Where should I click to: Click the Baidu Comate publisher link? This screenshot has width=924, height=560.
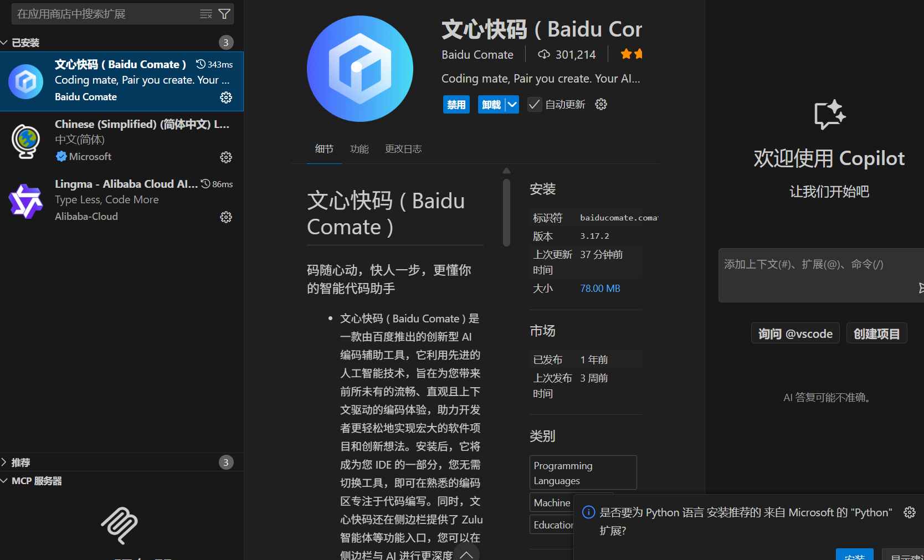click(478, 54)
